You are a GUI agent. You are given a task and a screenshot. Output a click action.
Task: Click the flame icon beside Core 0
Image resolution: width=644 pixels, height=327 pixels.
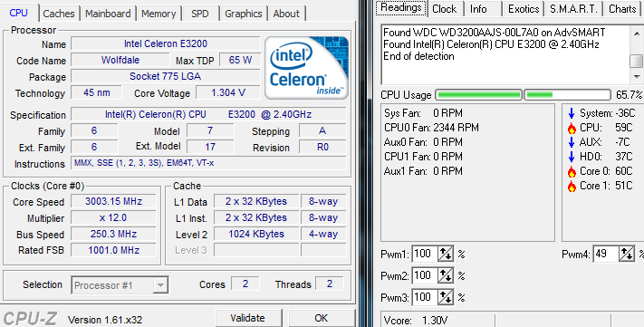pyautogui.click(x=572, y=172)
